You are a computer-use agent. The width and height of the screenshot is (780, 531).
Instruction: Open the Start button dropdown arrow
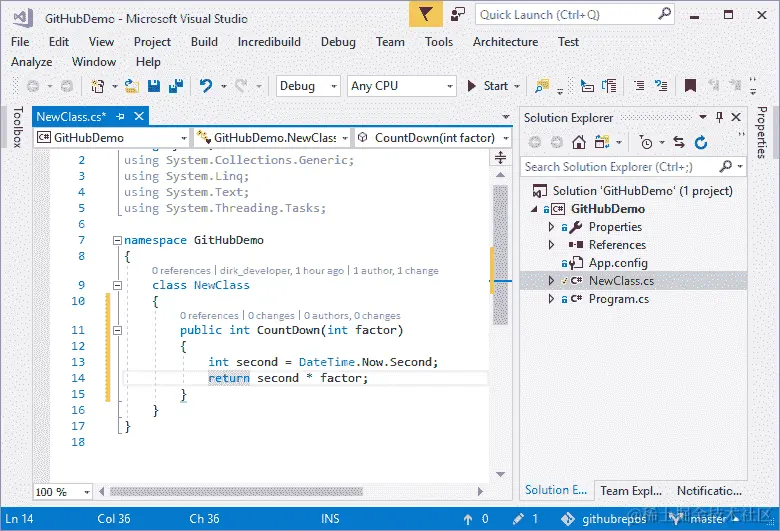pos(517,86)
